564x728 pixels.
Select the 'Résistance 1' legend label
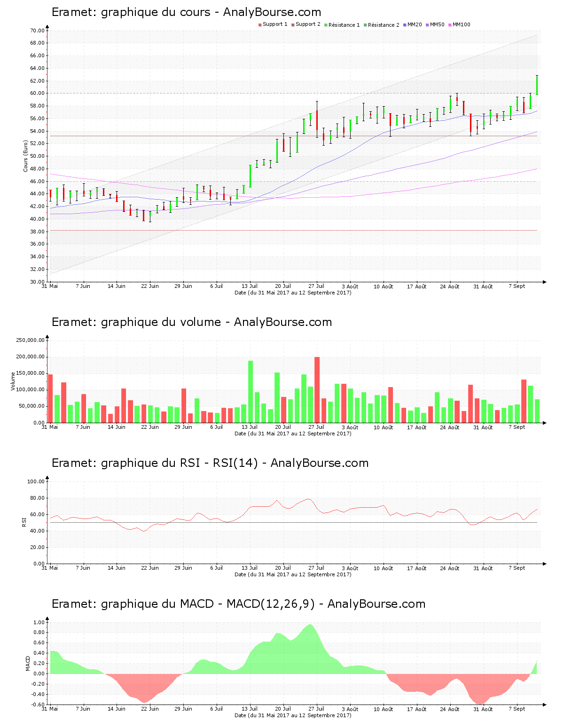click(x=344, y=24)
